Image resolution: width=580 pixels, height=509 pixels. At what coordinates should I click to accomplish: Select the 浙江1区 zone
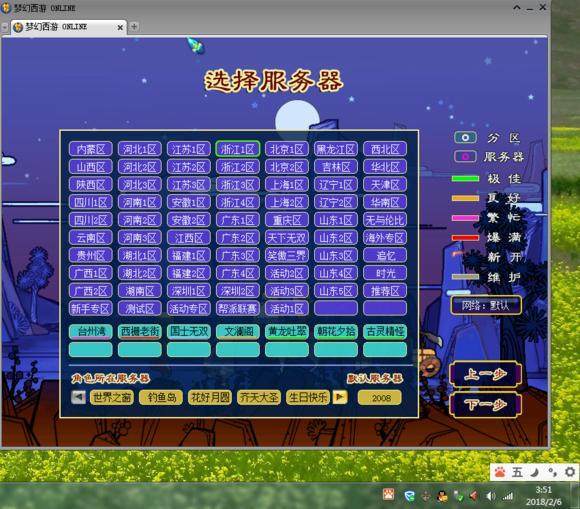tap(237, 149)
